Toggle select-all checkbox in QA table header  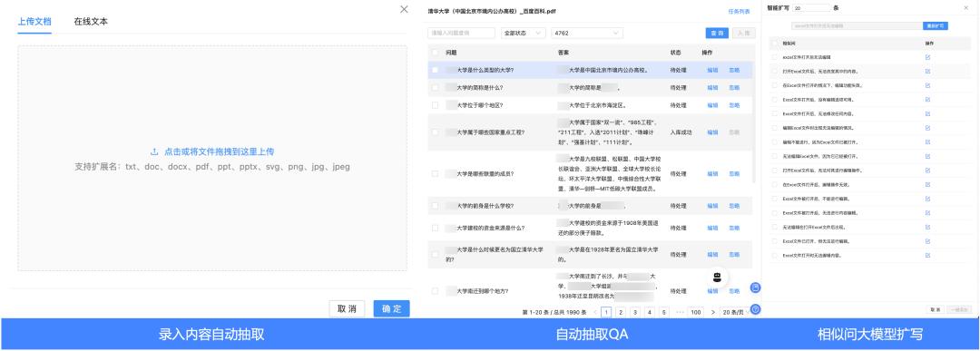435,53
